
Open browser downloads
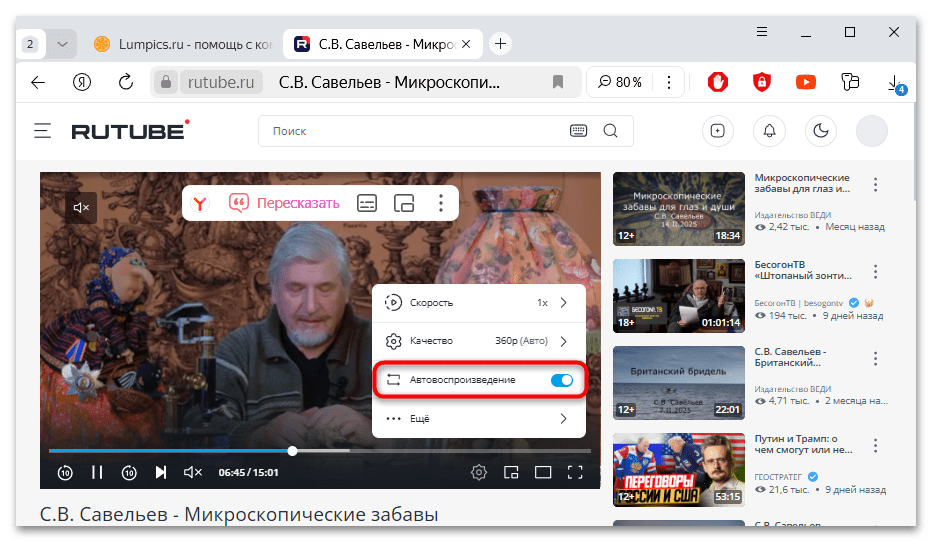point(895,83)
